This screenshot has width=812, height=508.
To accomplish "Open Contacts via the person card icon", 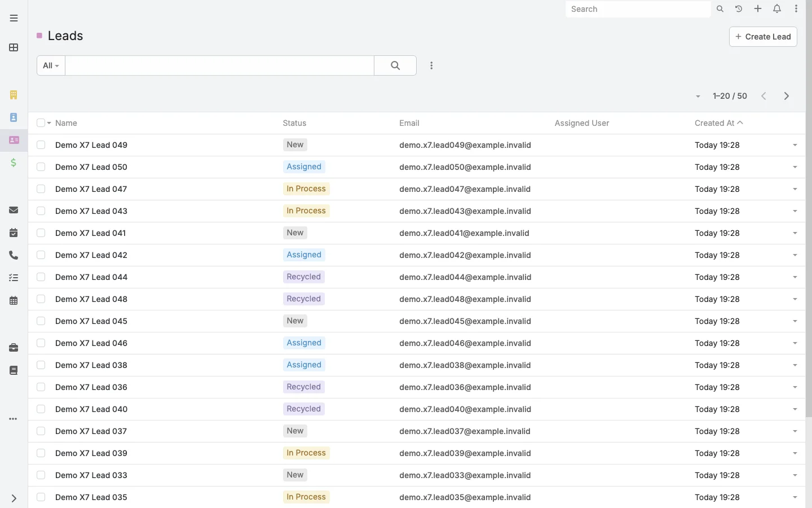I will point(14,117).
